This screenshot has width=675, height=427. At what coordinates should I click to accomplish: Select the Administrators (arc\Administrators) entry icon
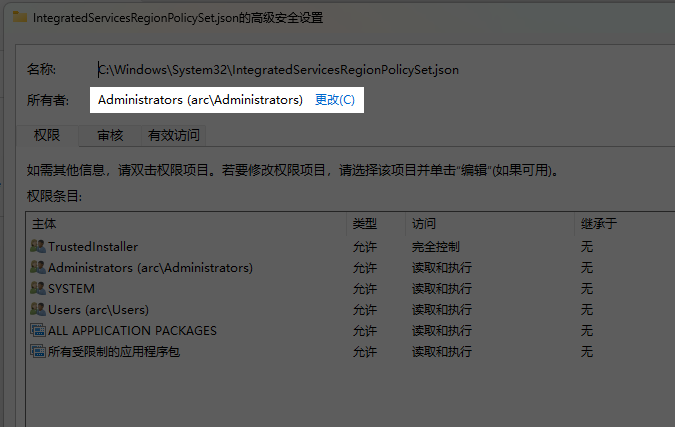(x=38, y=267)
